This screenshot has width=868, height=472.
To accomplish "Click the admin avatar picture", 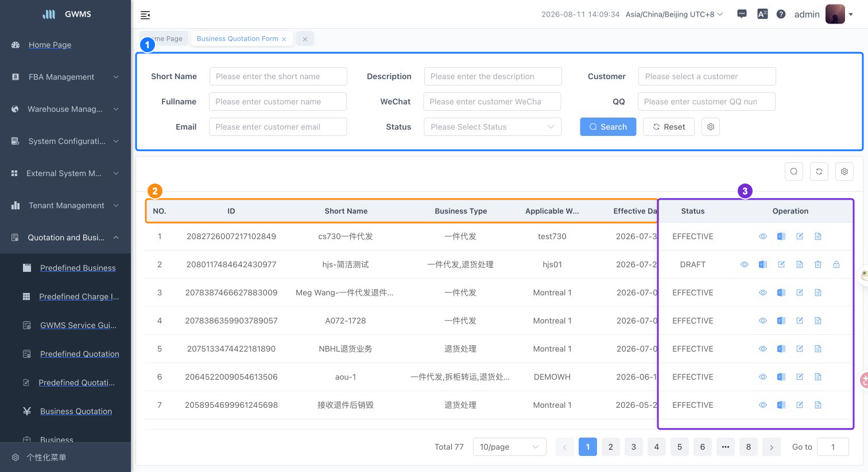I will tap(835, 14).
